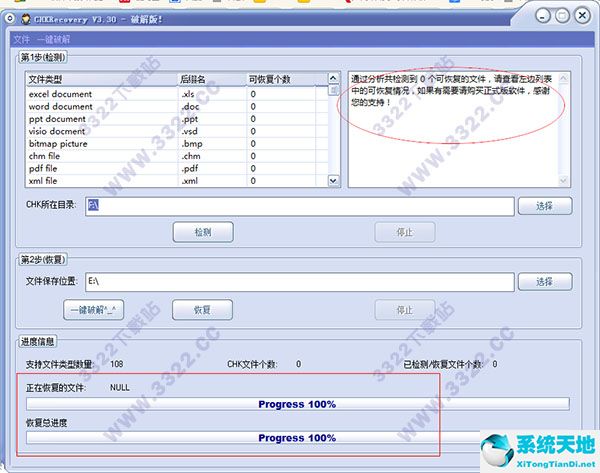
Task: Click the .pdf extension cell
Action: 190,168
